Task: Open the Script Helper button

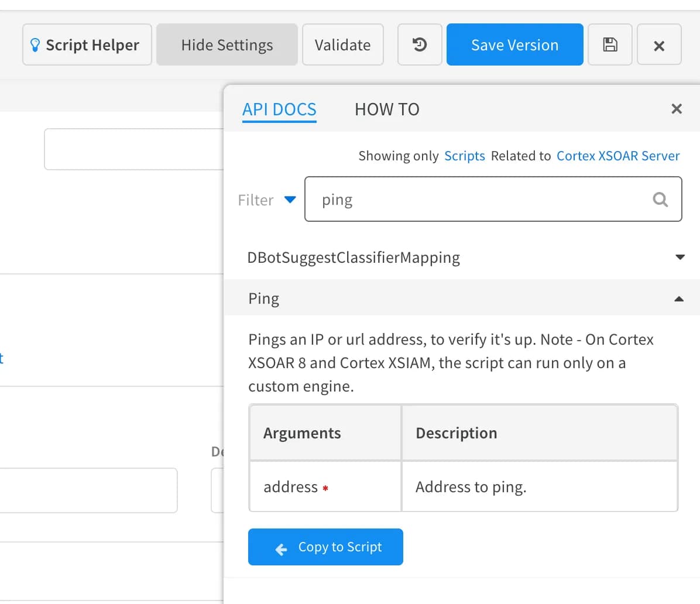Action: [x=87, y=44]
